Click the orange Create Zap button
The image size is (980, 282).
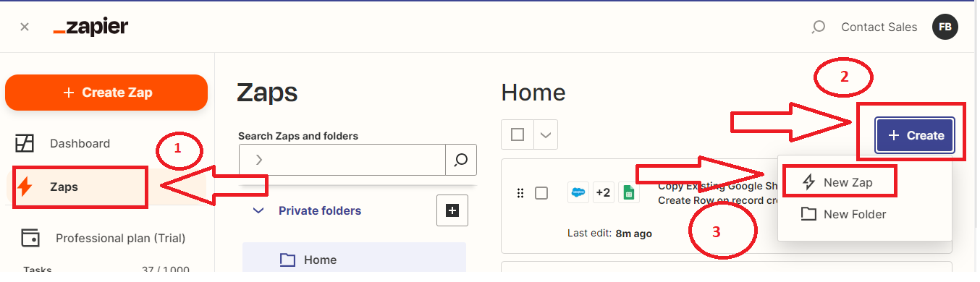coord(106,93)
